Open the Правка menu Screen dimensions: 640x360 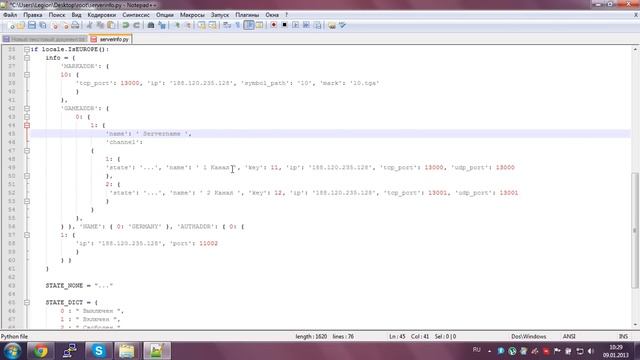tap(33, 15)
